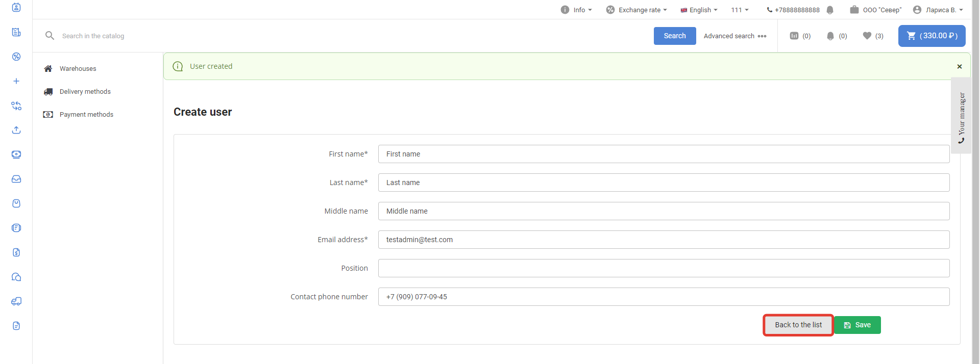Click the percent discount icon in sidebar
Viewport: 980px width, 364px height.
click(x=16, y=57)
